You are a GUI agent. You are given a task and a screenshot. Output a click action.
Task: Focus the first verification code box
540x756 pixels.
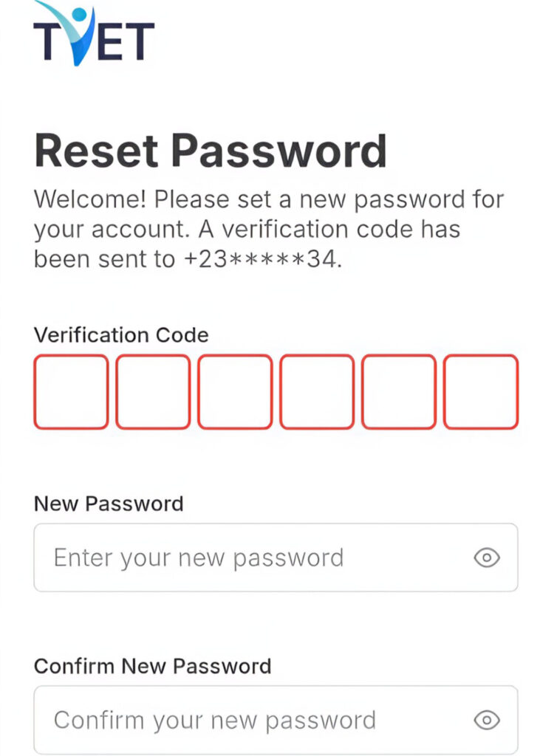tap(71, 391)
